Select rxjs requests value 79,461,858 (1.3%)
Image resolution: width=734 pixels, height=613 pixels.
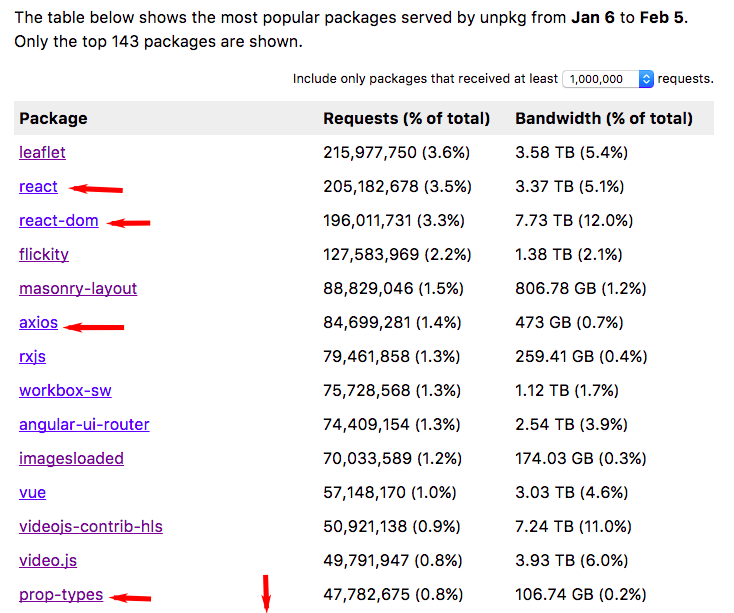(x=392, y=357)
